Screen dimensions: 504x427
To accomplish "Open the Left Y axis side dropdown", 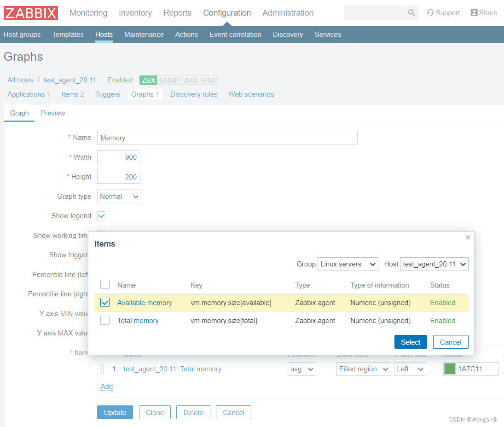I will click(x=410, y=369).
